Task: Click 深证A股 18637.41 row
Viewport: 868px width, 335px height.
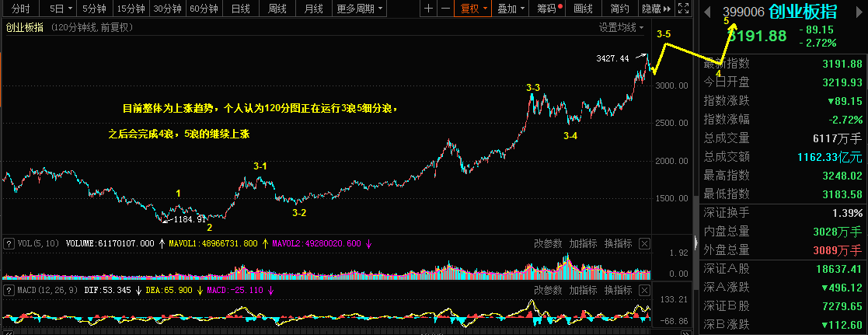Action: (x=783, y=269)
